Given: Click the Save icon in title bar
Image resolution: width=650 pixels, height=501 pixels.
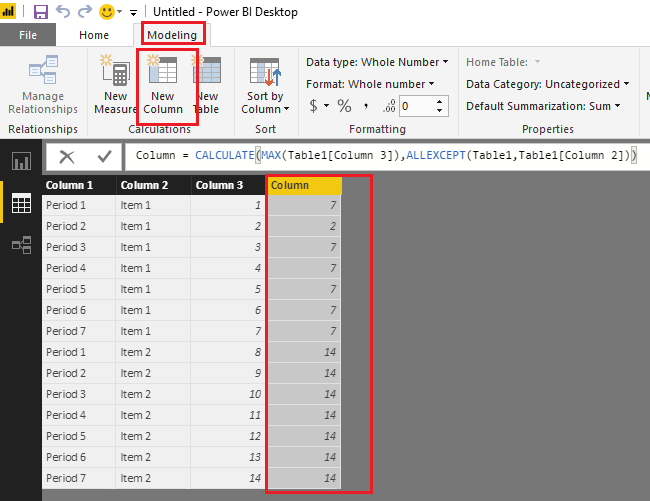Looking at the screenshot, I should (41, 12).
